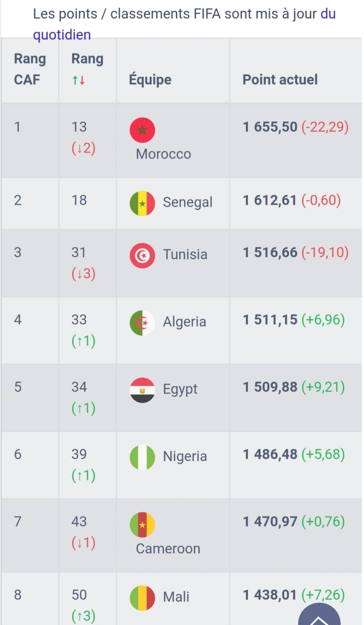Click the Nigeria flag icon
Image resolution: width=364 pixels, height=625 pixels.
pyautogui.click(x=142, y=457)
